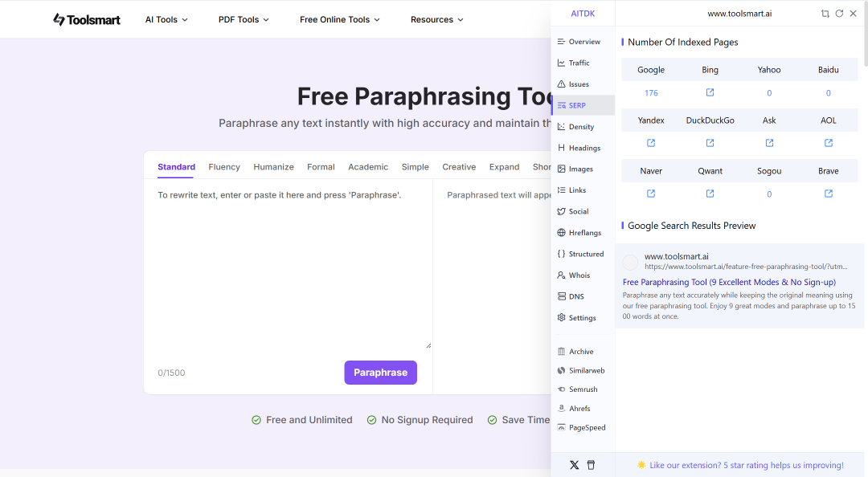Open the Links section in AITDK sidebar
This screenshot has width=868, height=477.
click(x=583, y=190)
